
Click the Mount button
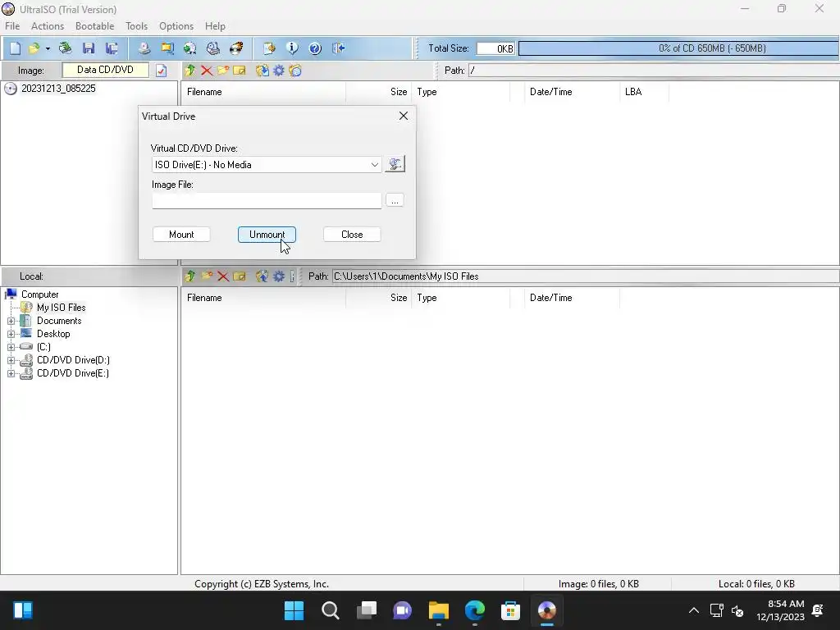181,235
